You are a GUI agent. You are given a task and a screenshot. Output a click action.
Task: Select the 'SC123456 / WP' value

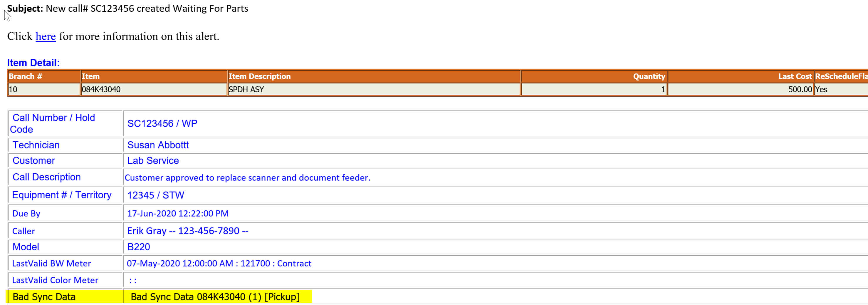click(162, 123)
